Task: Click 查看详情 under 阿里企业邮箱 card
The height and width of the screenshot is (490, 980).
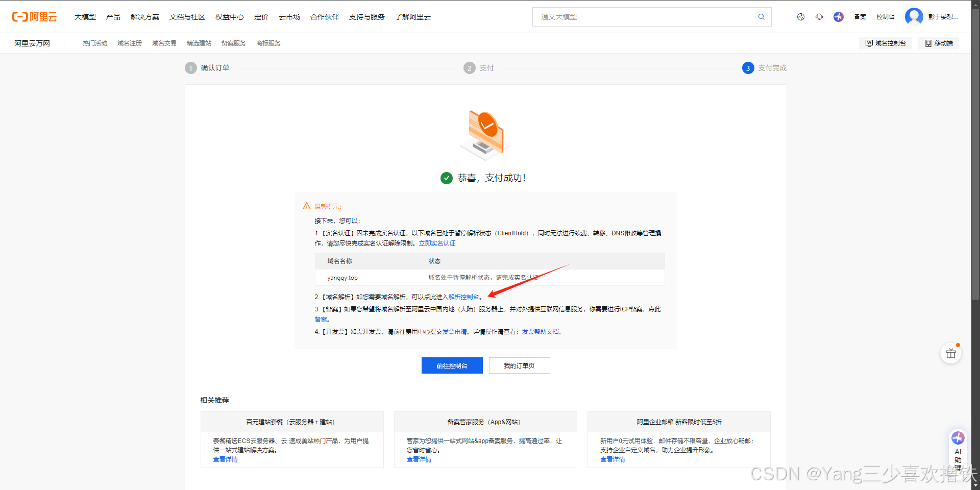Action: click(x=612, y=459)
